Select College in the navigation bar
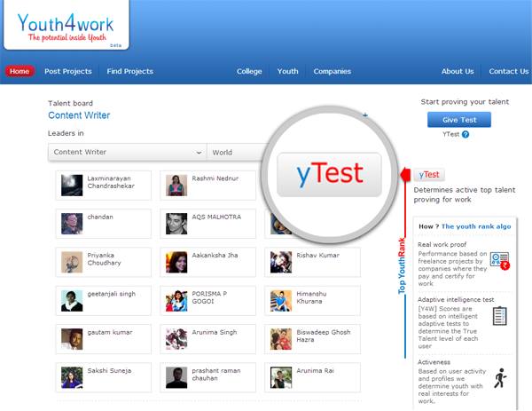The width and height of the screenshot is (532, 411). point(249,71)
